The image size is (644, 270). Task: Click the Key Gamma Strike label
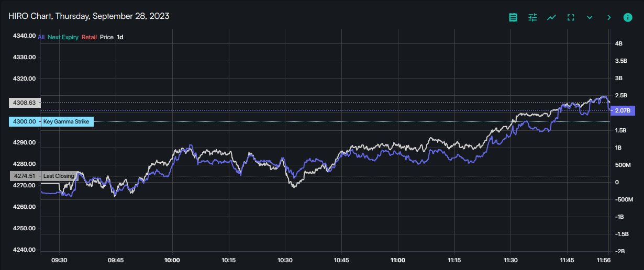pos(66,122)
